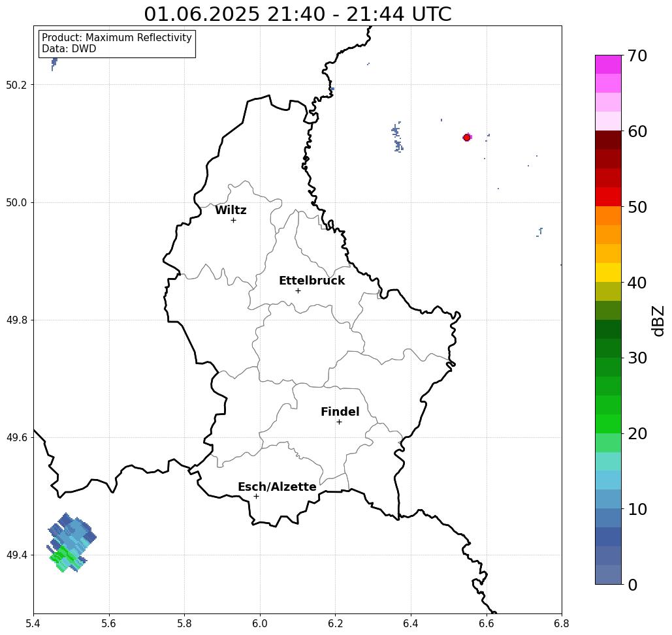Click the dBZ colorbar axis label
Screen dimensions: 672x635
point(658,320)
